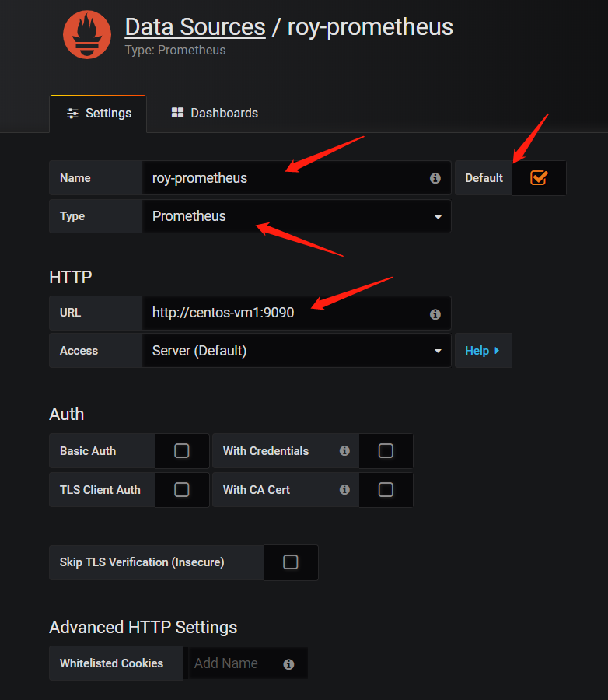
Task: Click the 'roy-prometheus' page title text
Action: click(x=370, y=26)
